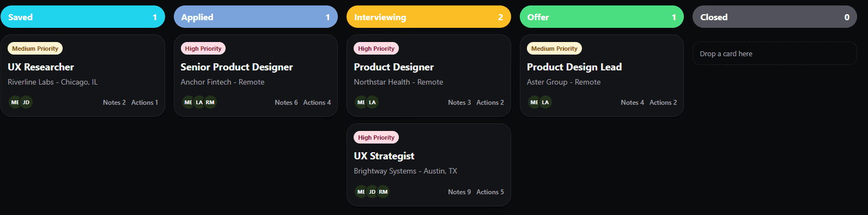
Task: Click ME avatar on Product Design Lead card
Action: pos(534,102)
